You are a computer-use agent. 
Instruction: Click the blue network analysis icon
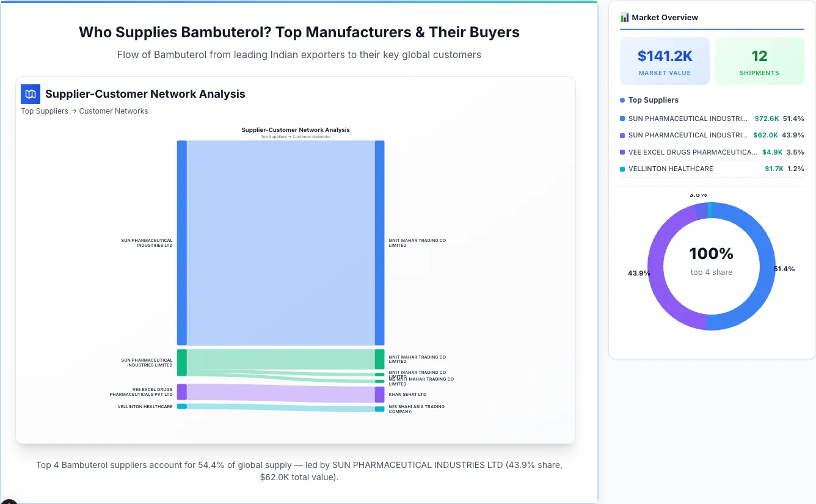click(x=30, y=94)
